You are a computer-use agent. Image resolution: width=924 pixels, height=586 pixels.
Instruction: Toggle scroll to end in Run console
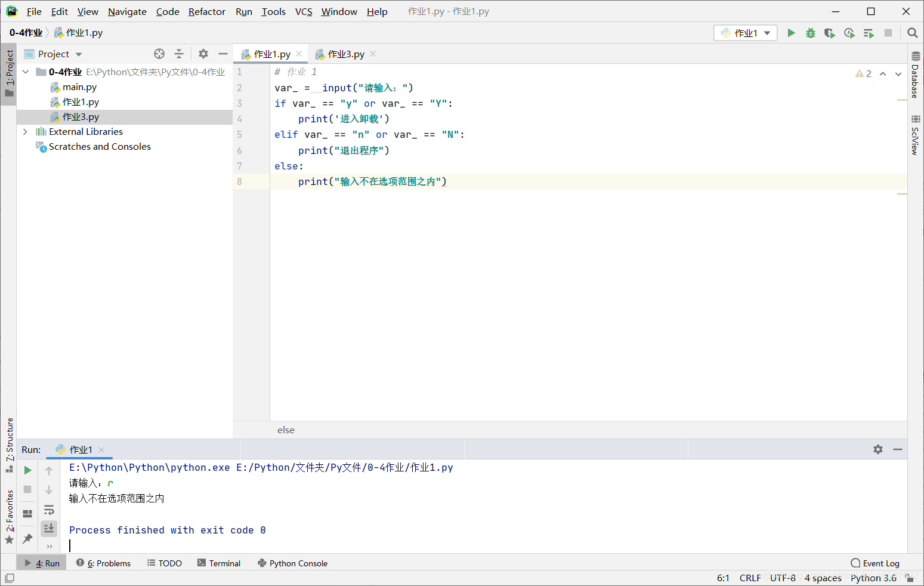(49, 528)
